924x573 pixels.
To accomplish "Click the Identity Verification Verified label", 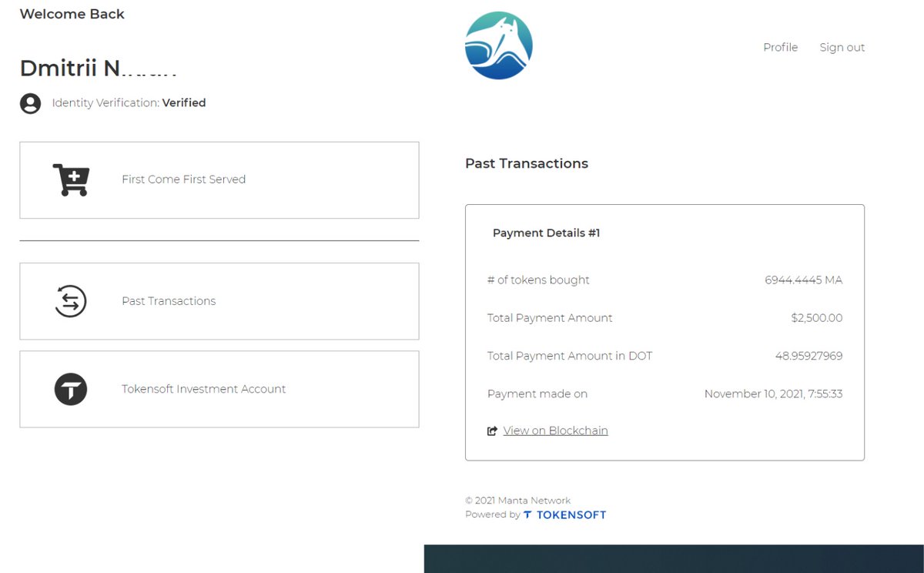I will coord(128,102).
